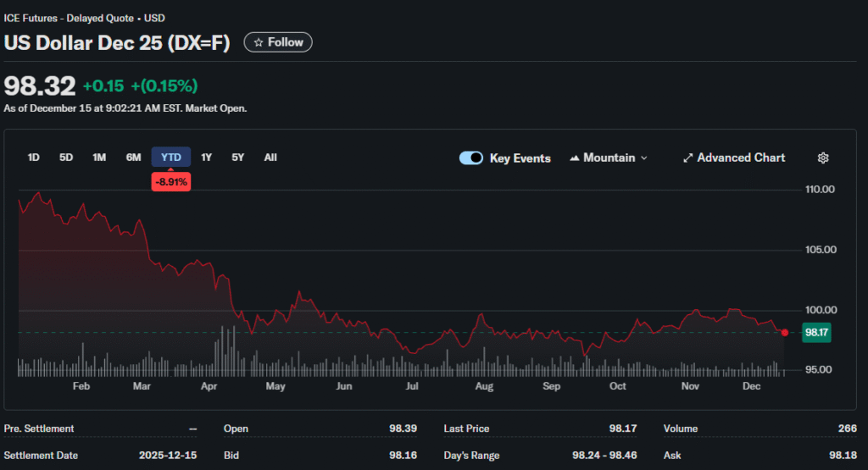Toggle the Key Events switch
This screenshot has width=868, height=470.
coord(471,158)
